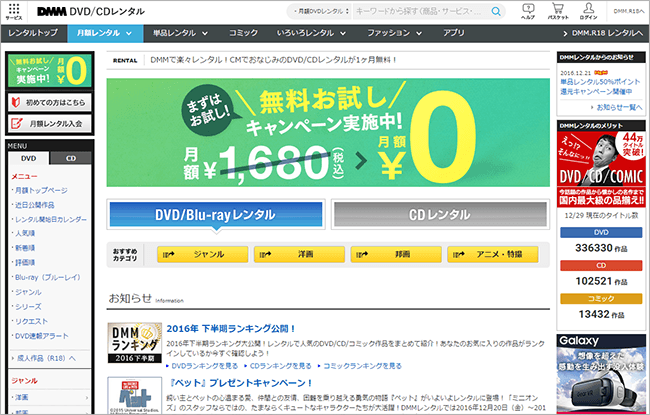The image size is (650, 415).
Task: Open 月額トップページ in the sidebar menu
Action: coord(41,190)
